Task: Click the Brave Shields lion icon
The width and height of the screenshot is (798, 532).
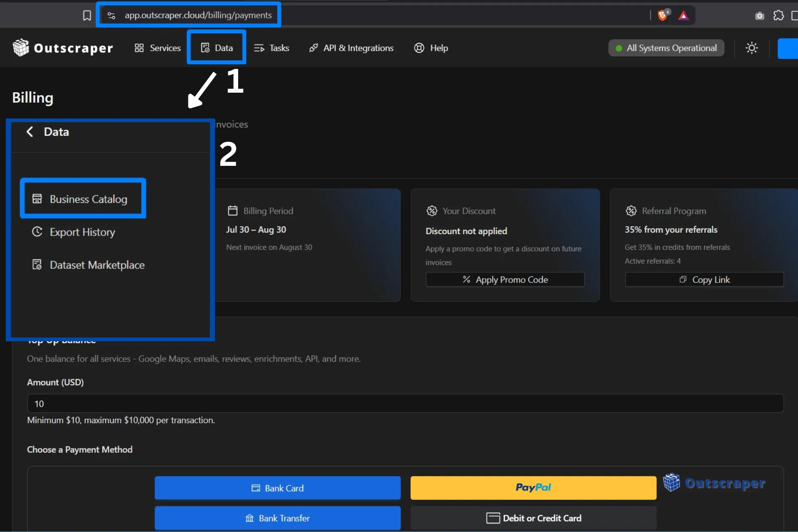Action: tap(663, 15)
